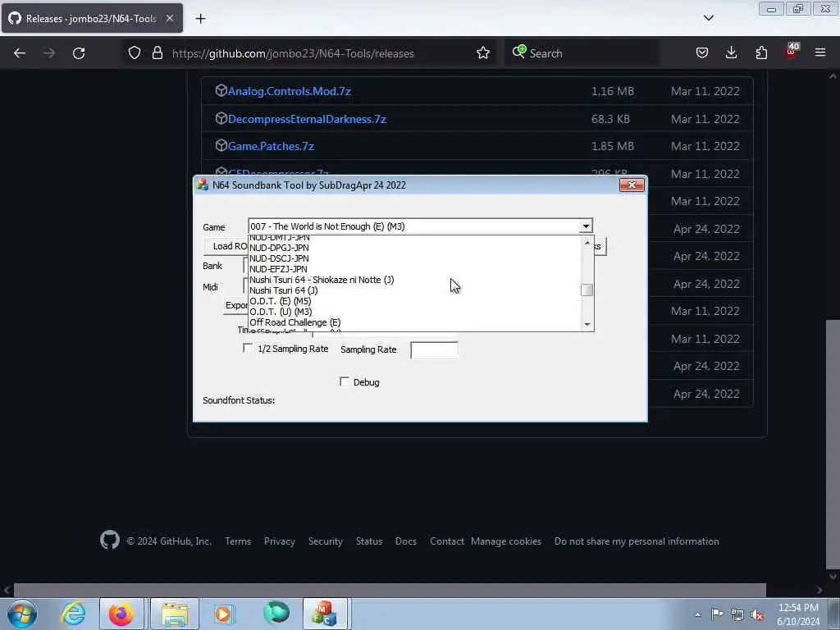Bookmark this page with the star icon
840x630 pixels.
483,53
